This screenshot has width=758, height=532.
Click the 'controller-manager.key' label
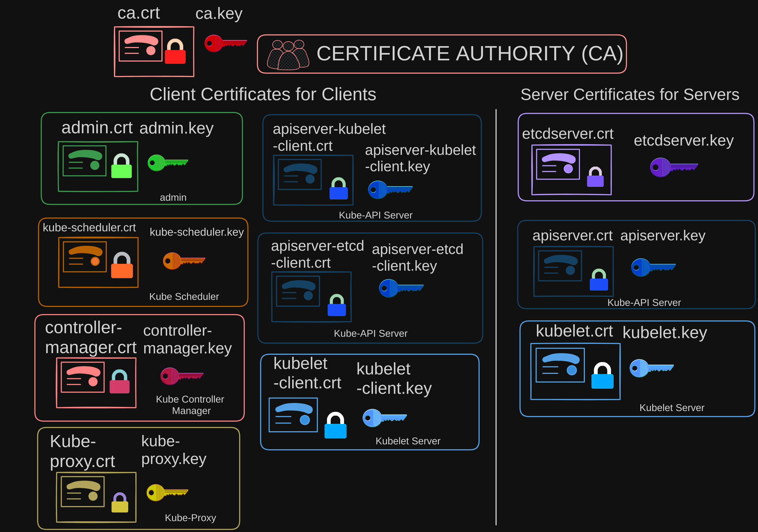click(188, 340)
